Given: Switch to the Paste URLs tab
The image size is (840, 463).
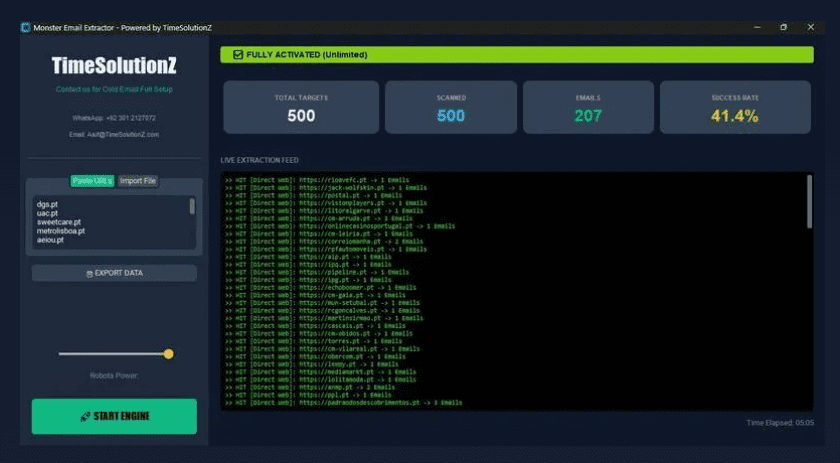Looking at the screenshot, I should [x=92, y=181].
